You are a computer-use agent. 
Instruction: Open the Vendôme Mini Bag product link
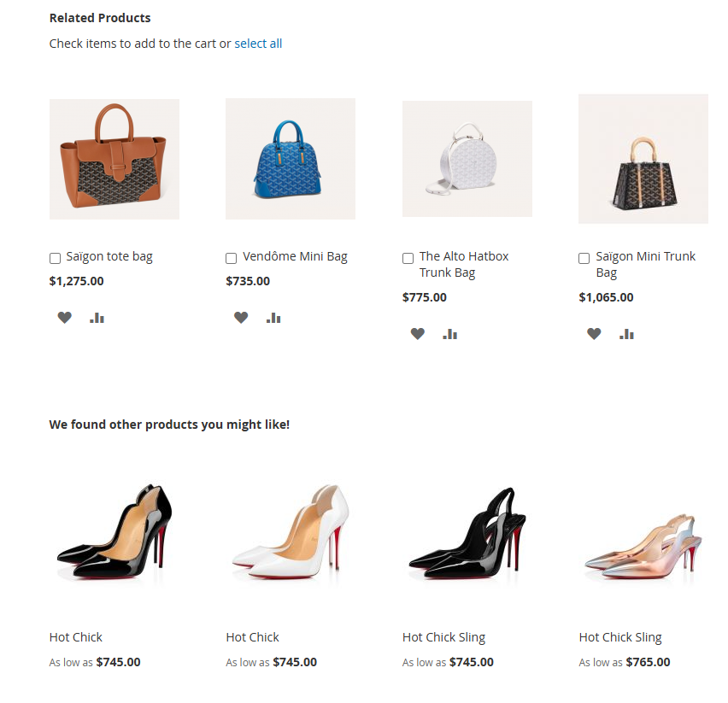click(x=295, y=256)
